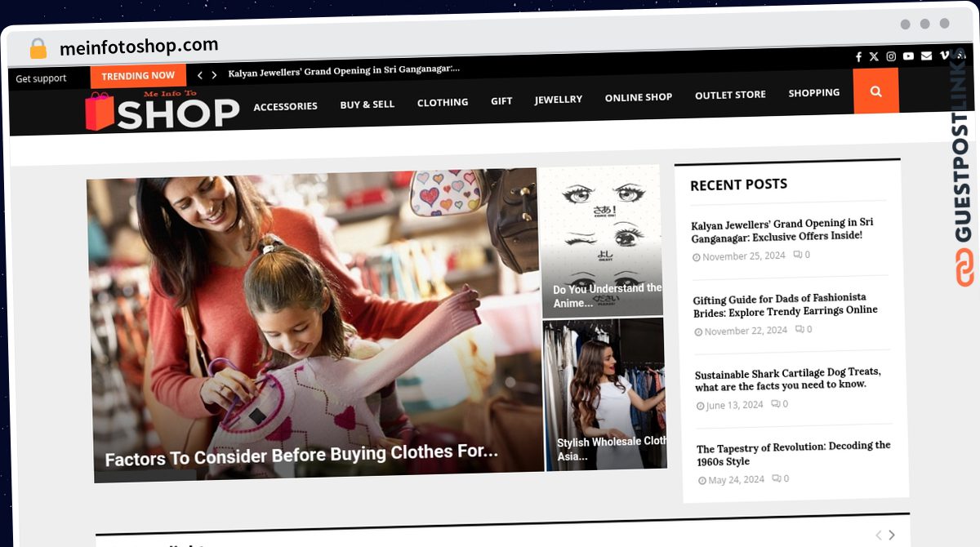Open the Jewellry menu
The image size is (980, 547).
tap(559, 99)
